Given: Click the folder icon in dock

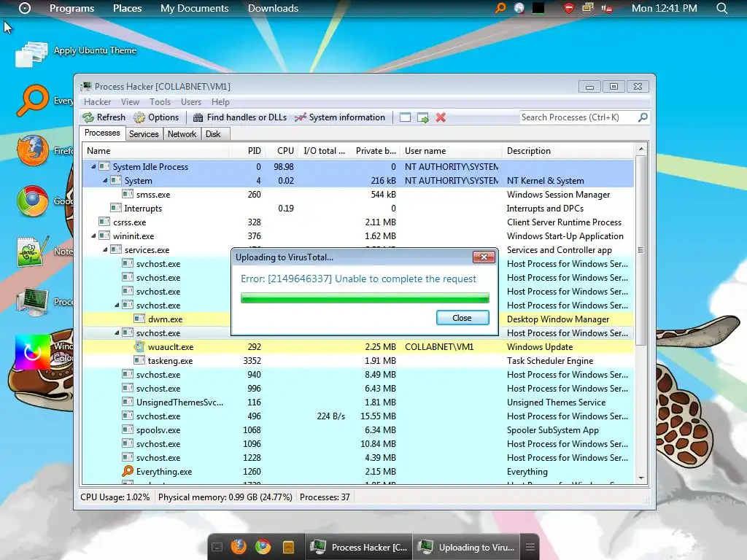Looking at the screenshot, I should point(287,547).
